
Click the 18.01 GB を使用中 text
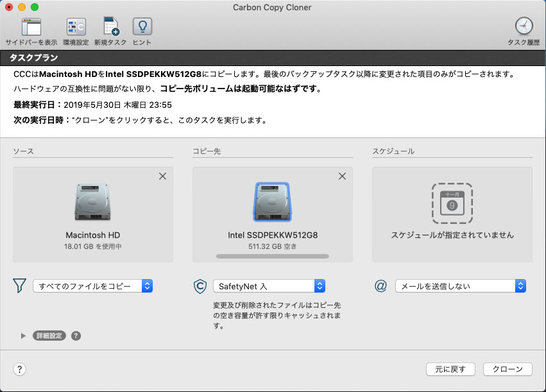[92, 246]
